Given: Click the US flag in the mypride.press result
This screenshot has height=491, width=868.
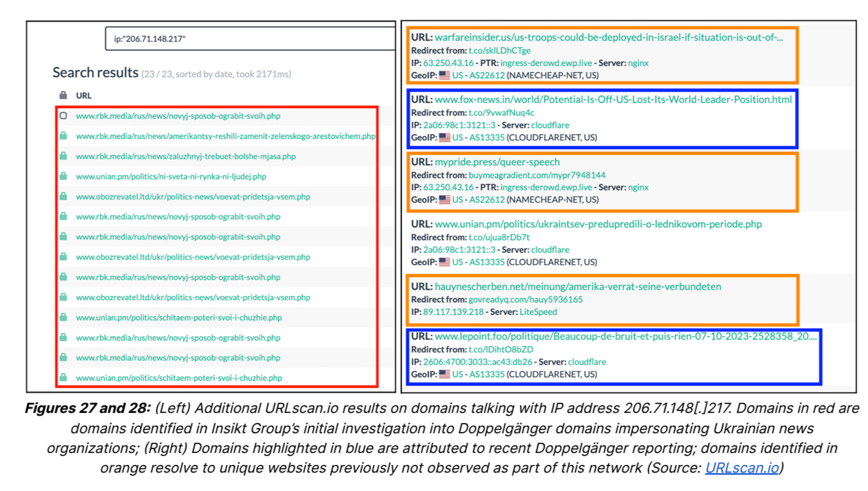Looking at the screenshot, I should point(444,200).
